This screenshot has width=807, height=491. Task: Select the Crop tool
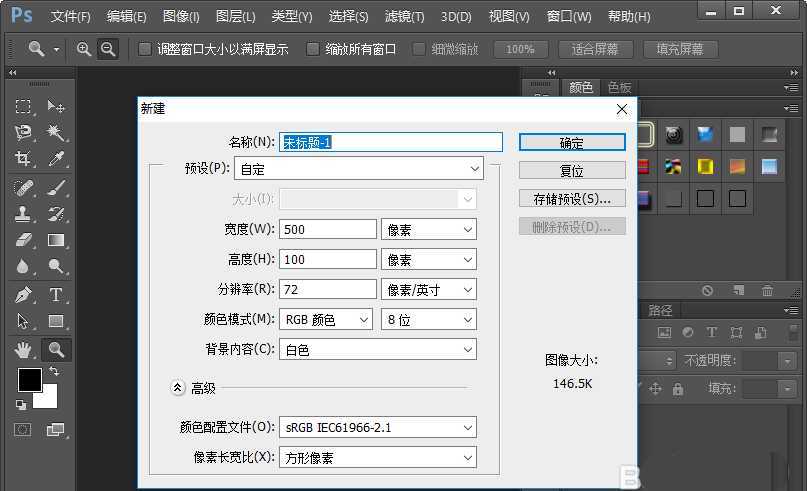(x=23, y=159)
